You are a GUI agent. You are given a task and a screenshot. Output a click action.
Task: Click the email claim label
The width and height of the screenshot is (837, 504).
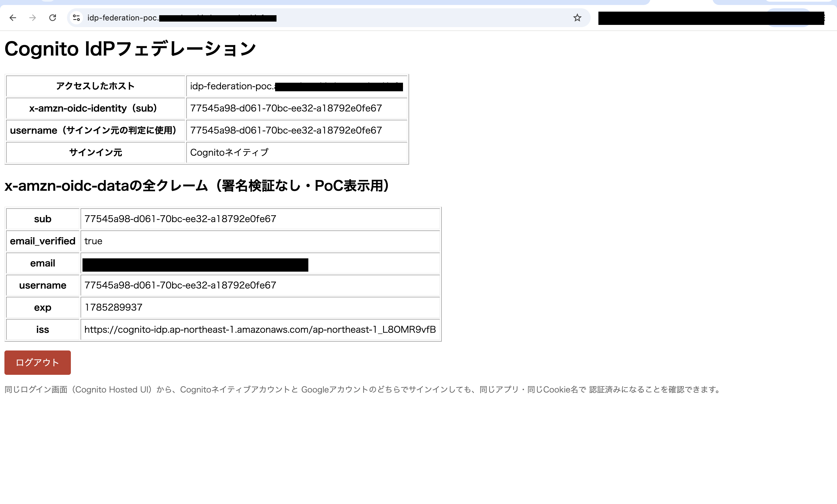(43, 263)
